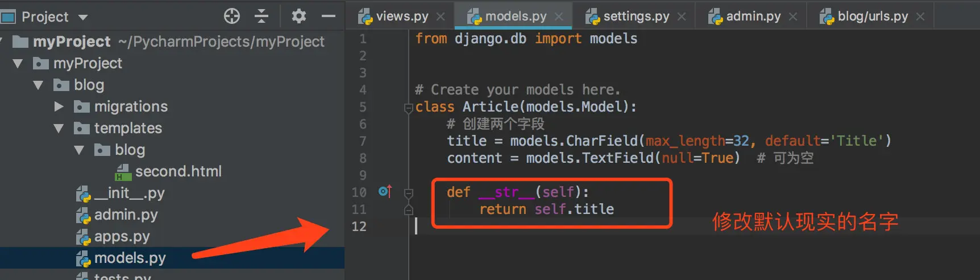Image resolution: width=980 pixels, height=280 pixels.
Task: Close the views.py tab
Action: pyautogui.click(x=441, y=17)
